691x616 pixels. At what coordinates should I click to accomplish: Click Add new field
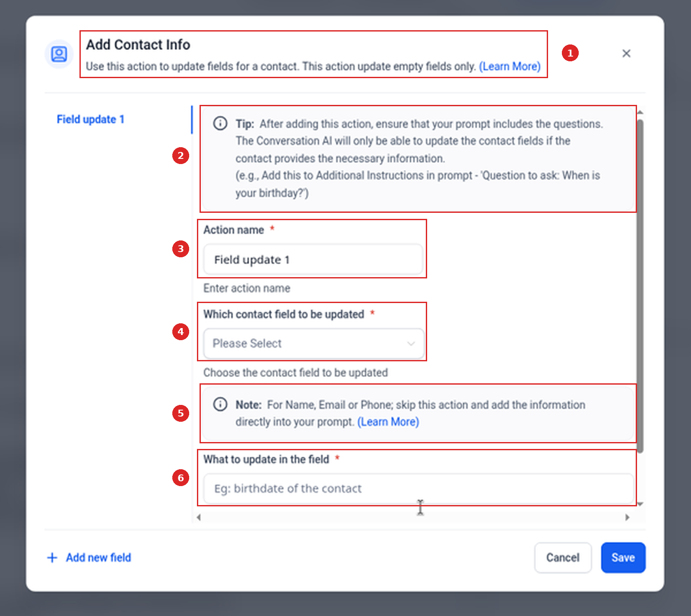(x=98, y=558)
